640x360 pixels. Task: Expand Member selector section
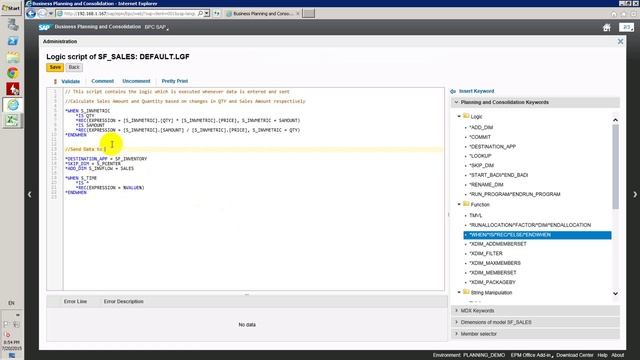(x=535, y=333)
